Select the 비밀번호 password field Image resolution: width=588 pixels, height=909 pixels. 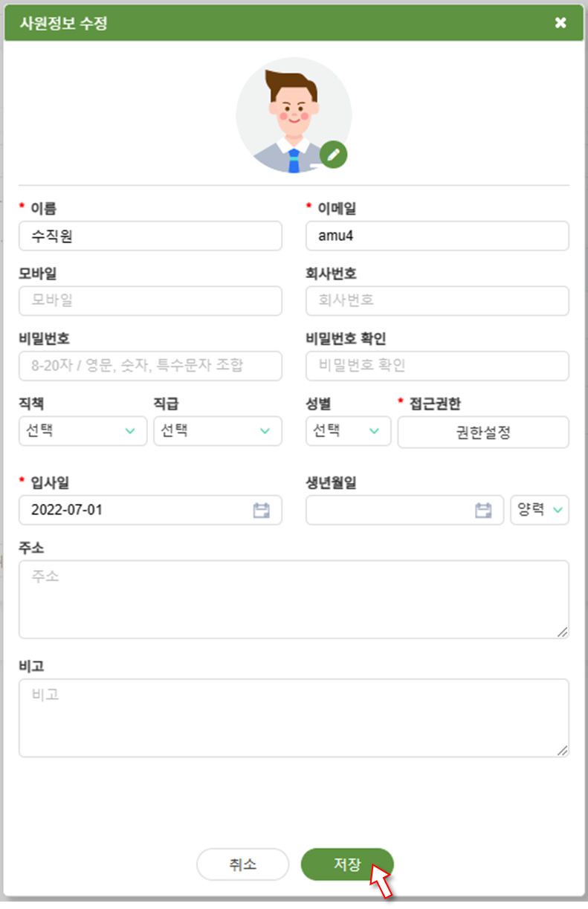click(x=150, y=366)
